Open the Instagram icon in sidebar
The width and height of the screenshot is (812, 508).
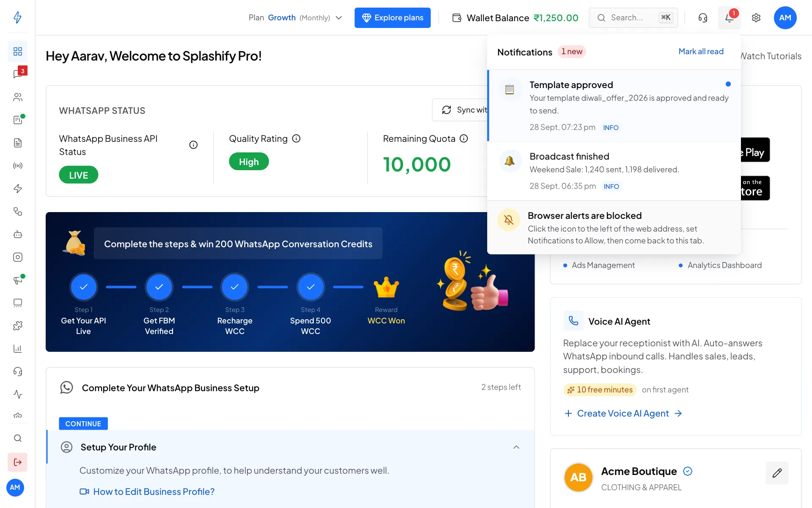(x=18, y=257)
